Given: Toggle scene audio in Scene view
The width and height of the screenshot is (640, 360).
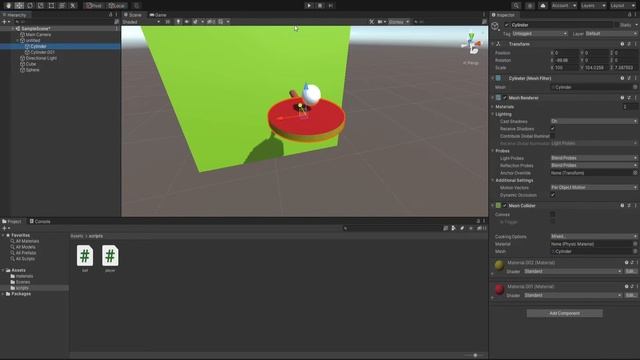Looking at the screenshot, I should tap(187, 22).
